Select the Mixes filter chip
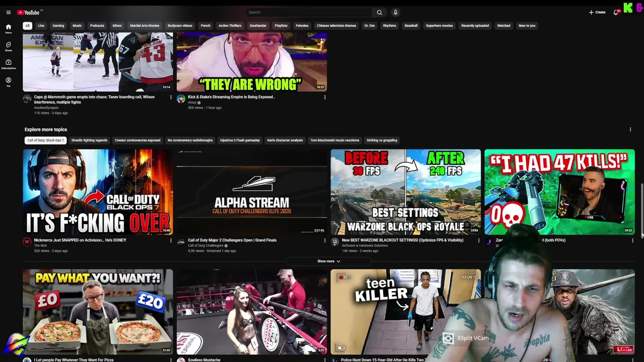Screen dimensions: 644x362 (117, 26)
